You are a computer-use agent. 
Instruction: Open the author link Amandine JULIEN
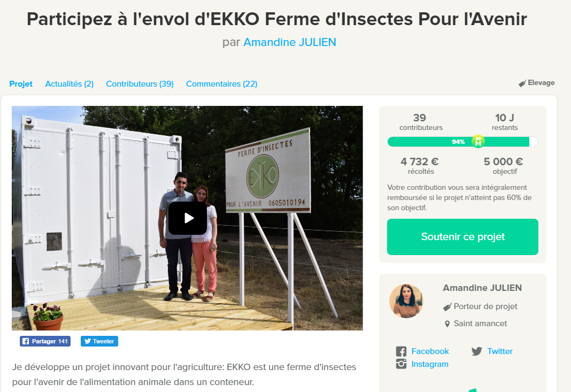[289, 42]
